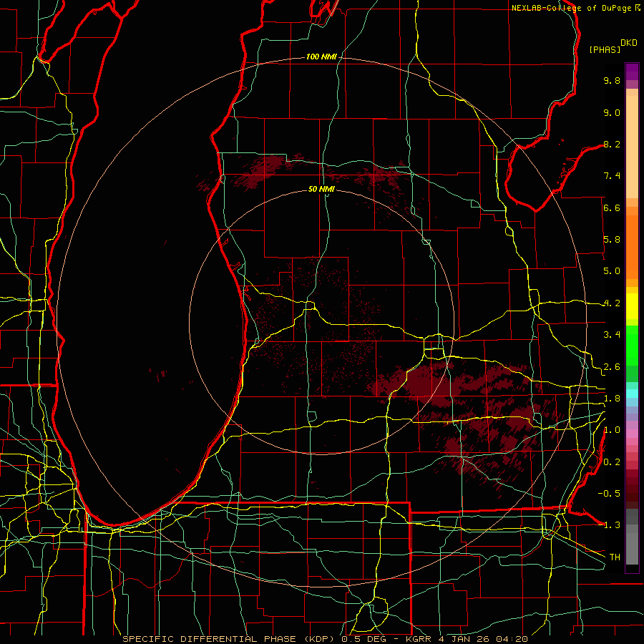Pick the cyan band in the color scale
The image size is (644, 644).
pyautogui.click(x=632, y=394)
